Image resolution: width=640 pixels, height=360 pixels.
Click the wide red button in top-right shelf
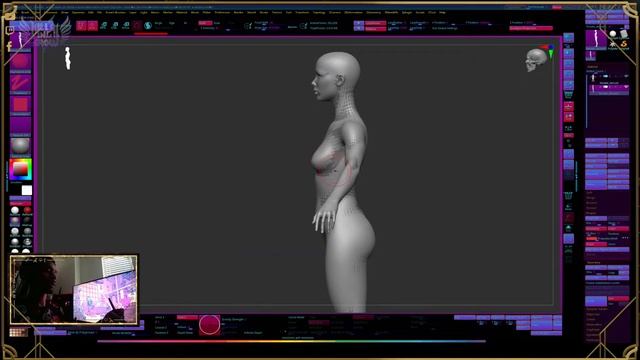pyautogui.click(x=531, y=28)
